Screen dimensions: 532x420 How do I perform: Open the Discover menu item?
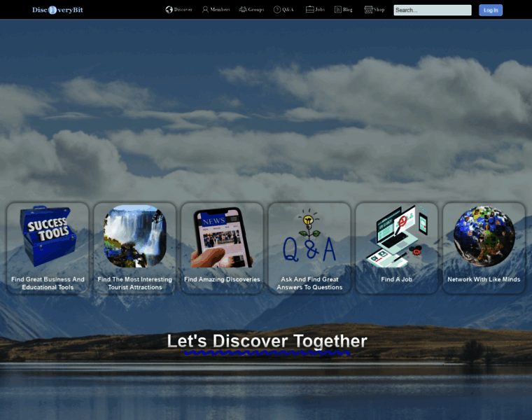pos(183,10)
